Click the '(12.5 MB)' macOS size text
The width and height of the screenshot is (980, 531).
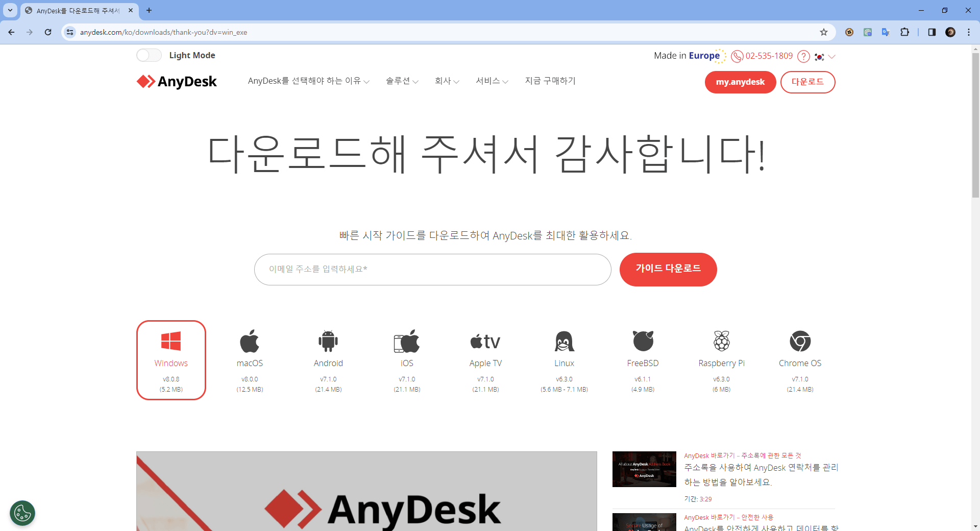click(x=250, y=390)
